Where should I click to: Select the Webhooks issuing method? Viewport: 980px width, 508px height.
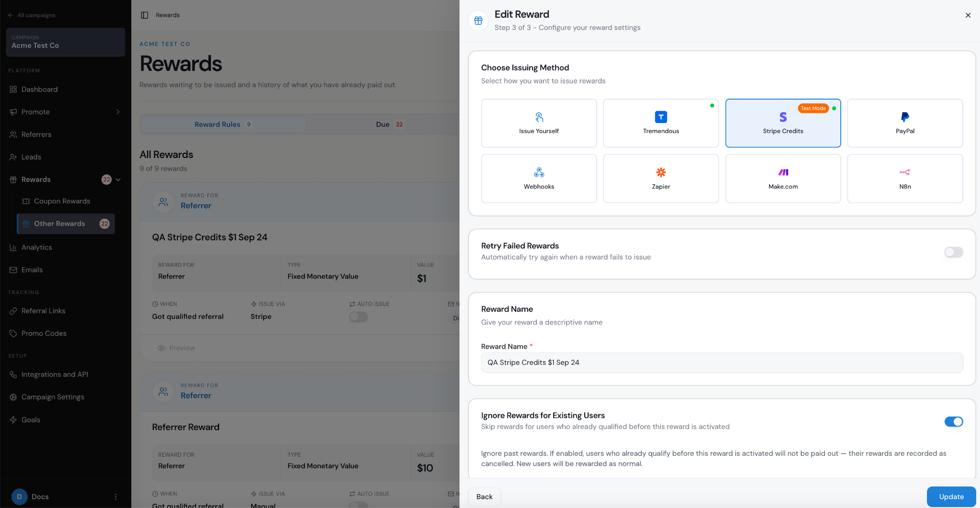pos(539,179)
